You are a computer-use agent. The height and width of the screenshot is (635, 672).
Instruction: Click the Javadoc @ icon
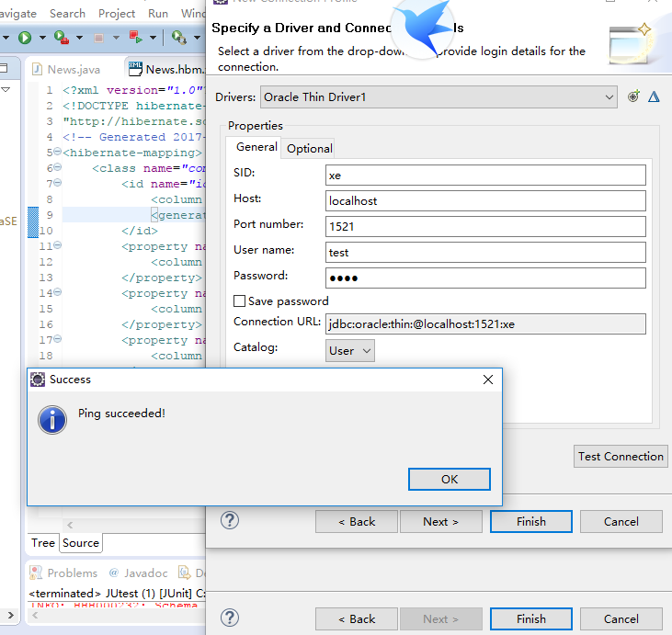[114, 573]
